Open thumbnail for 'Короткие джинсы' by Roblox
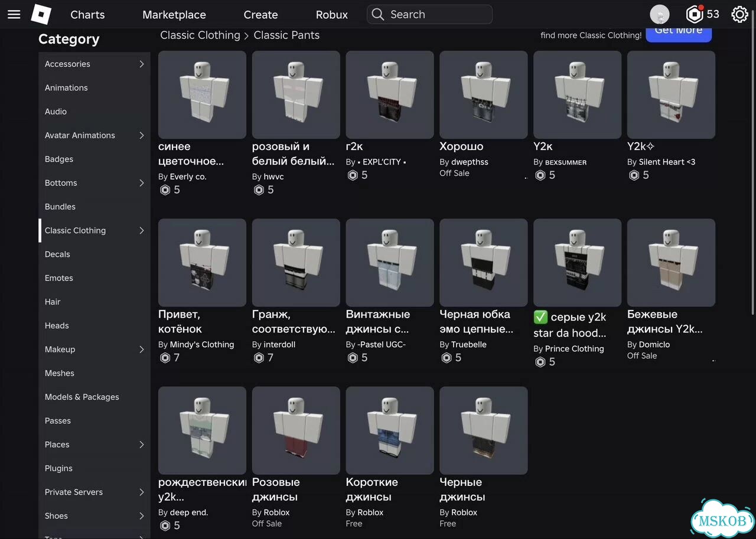Viewport: 756px width, 539px height. point(390,430)
